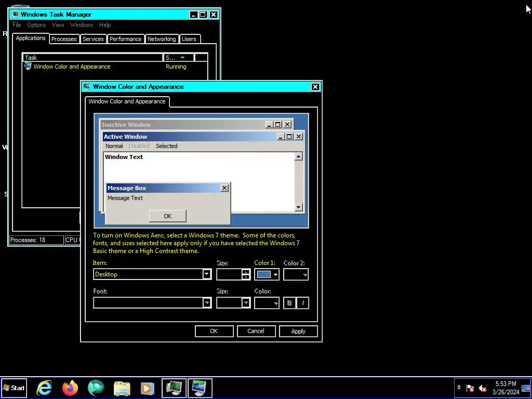Sort by Status column header
Viewport: 532px width, 399px height.
coord(179,57)
